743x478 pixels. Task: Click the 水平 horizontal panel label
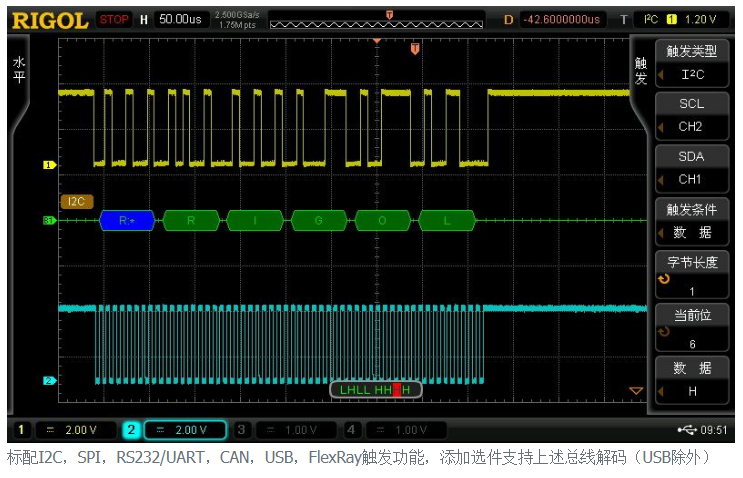pyautogui.click(x=19, y=70)
